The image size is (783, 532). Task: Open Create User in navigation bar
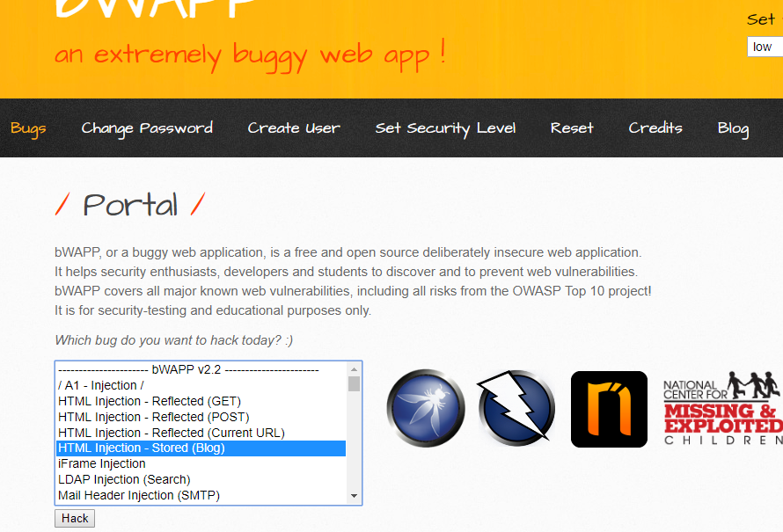[x=294, y=128]
